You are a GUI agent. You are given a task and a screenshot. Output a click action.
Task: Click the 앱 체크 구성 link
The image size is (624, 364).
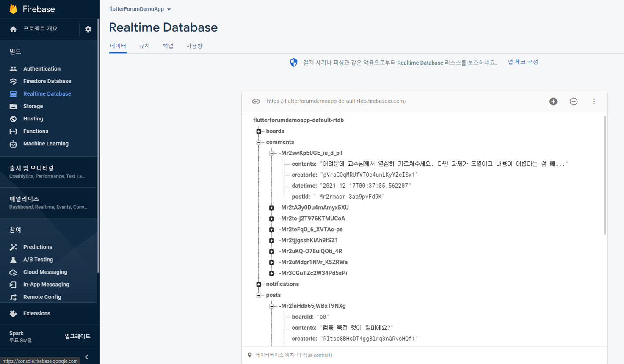point(523,62)
